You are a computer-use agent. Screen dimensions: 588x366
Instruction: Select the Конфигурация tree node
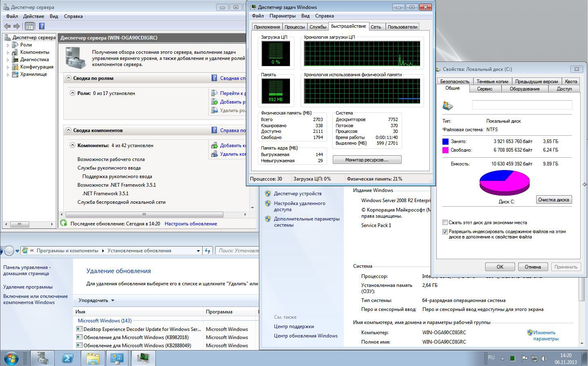(37, 67)
